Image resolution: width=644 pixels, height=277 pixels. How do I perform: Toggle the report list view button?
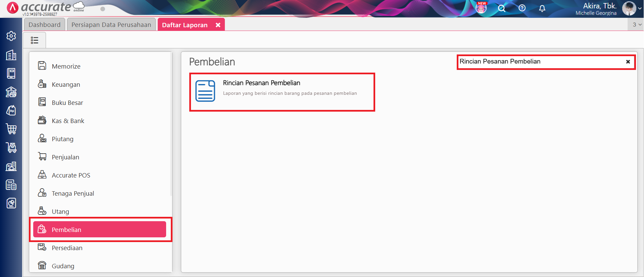click(35, 40)
